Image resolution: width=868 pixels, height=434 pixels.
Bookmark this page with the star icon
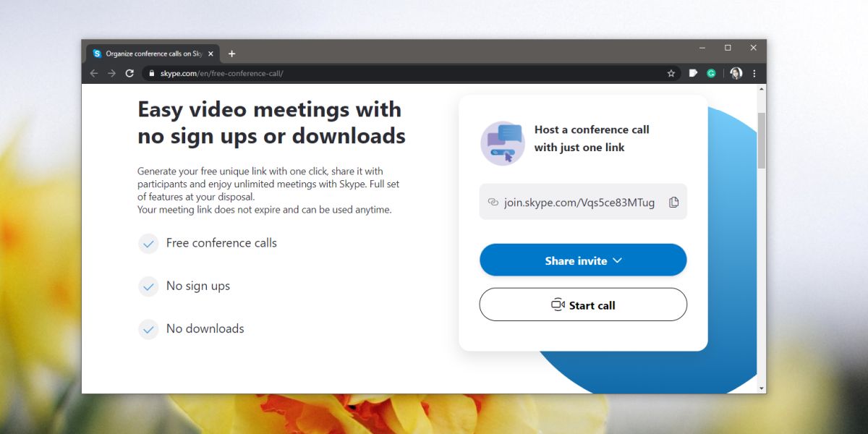[671, 73]
